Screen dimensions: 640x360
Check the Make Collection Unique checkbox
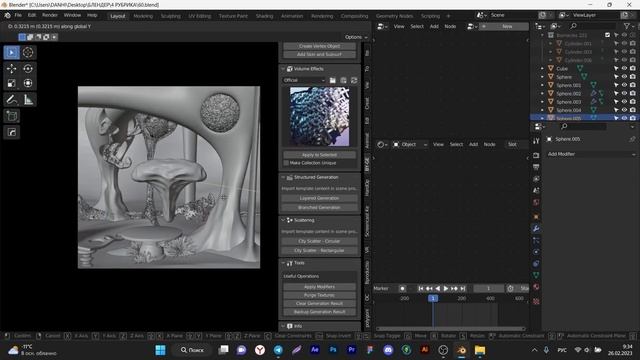tap(286, 163)
